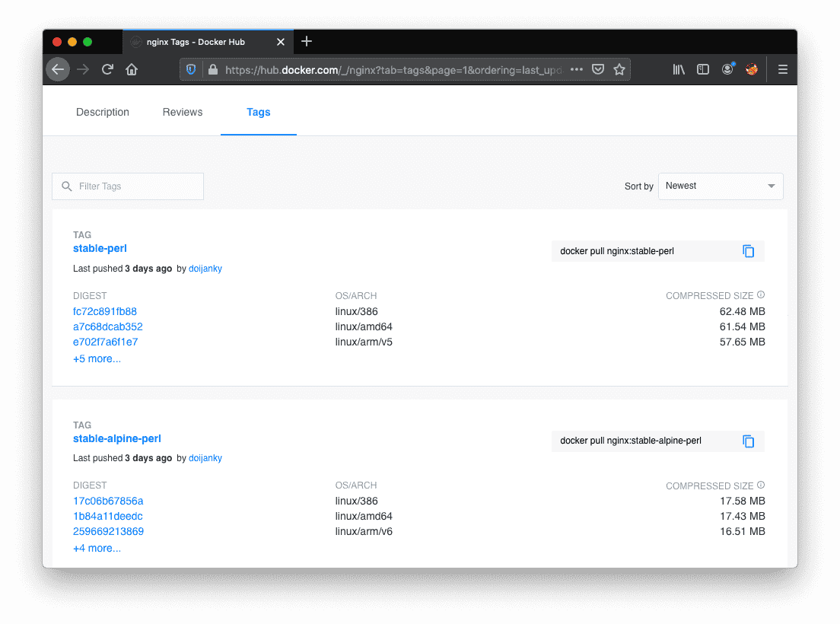The width and height of the screenshot is (840, 624).
Task: Open page actions three-dots menu
Action: click(577, 70)
